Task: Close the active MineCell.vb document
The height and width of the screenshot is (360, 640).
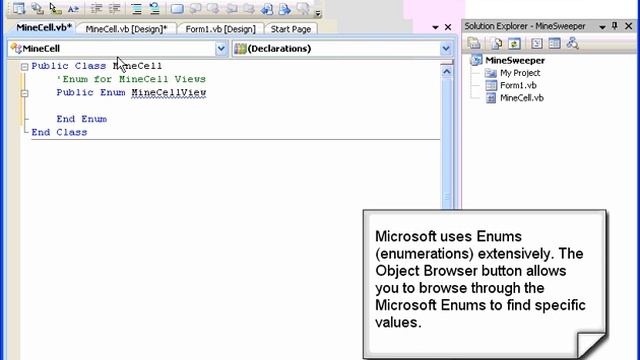Action: pos(448,27)
